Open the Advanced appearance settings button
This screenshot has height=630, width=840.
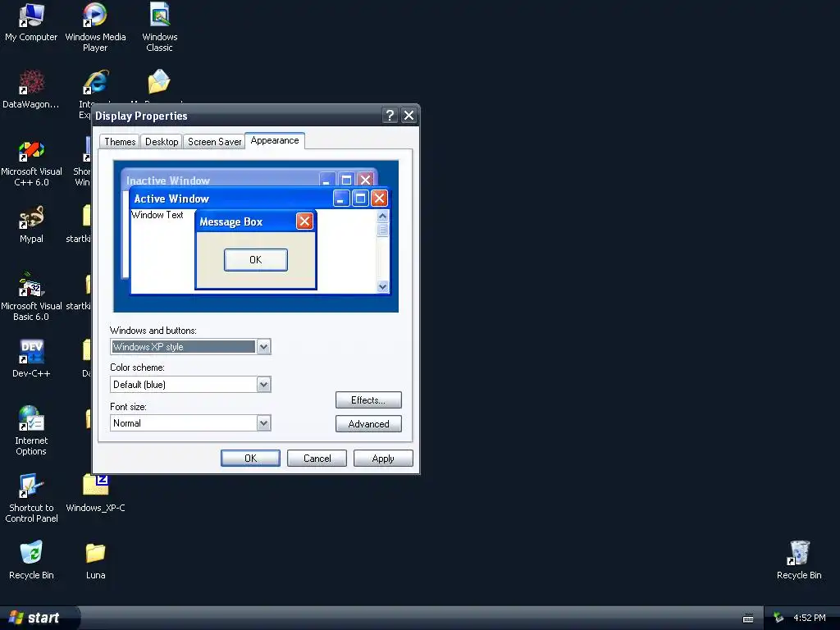[x=368, y=424]
